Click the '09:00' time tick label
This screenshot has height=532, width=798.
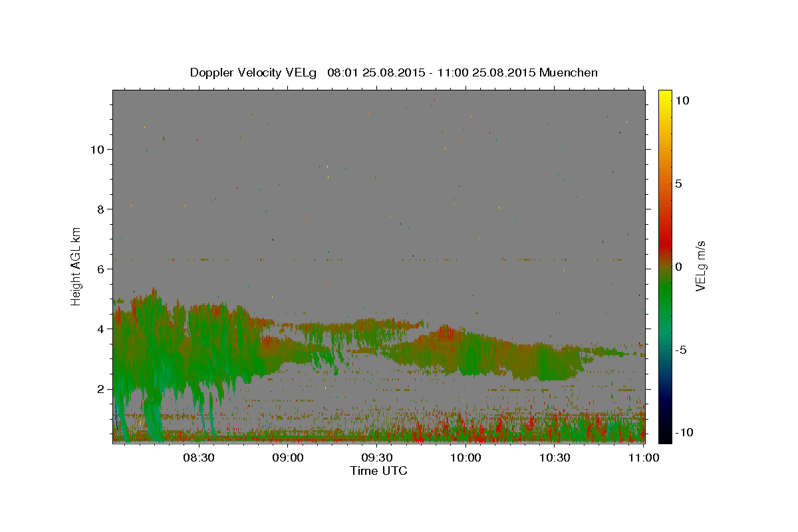coord(288,458)
